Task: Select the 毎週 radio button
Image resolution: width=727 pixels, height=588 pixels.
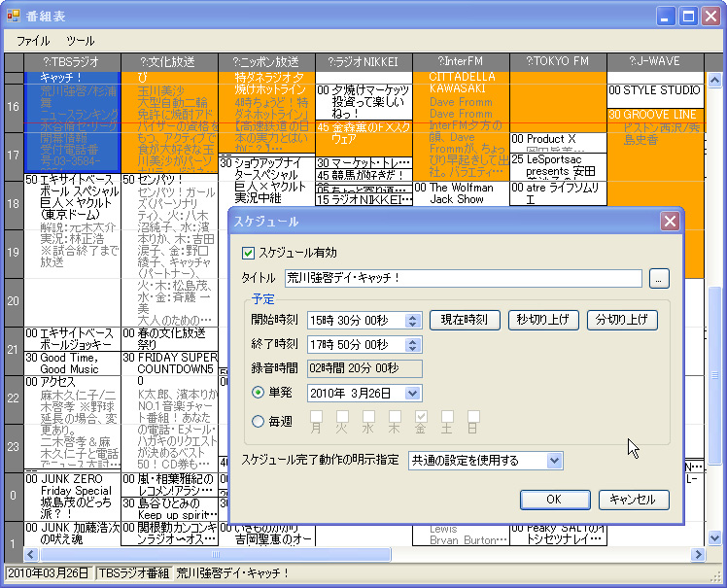Action: click(x=258, y=422)
